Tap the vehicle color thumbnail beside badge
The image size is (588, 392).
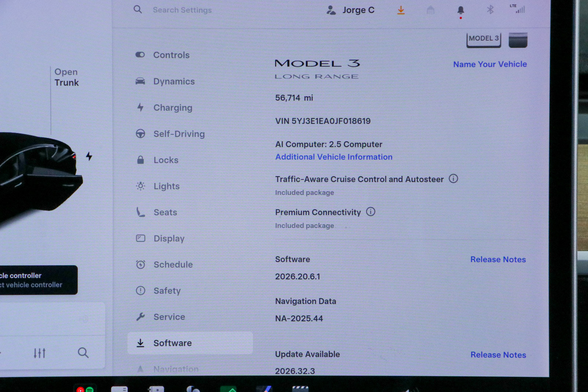pos(518,40)
